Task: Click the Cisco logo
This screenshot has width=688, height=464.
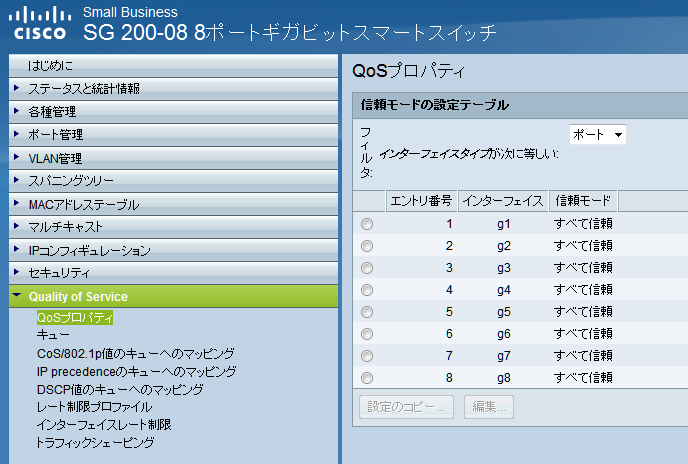Action: [x=39, y=23]
